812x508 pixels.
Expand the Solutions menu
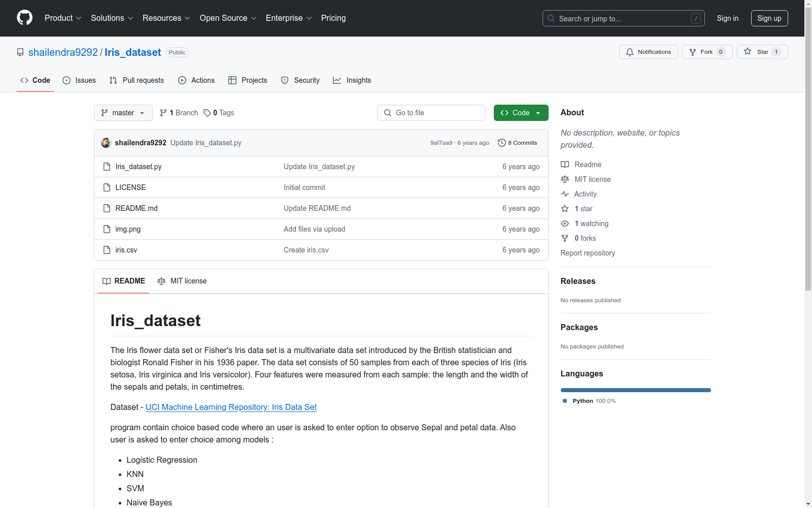pyautogui.click(x=112, y=18)
